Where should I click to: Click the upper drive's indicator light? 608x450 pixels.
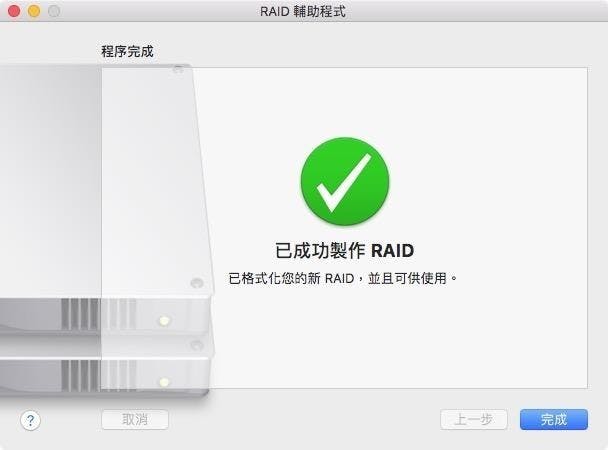(x=164, y=321)
